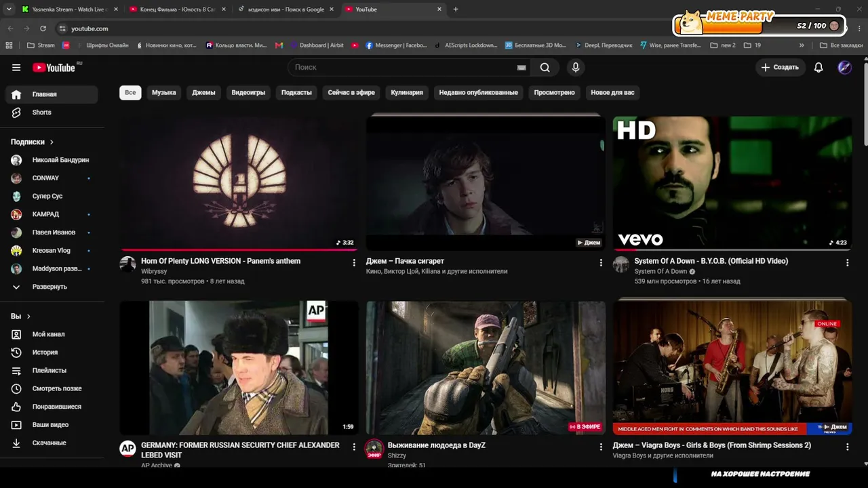
Task: Select the Недавно опубликованные filter chip
Action: (479, 93)
